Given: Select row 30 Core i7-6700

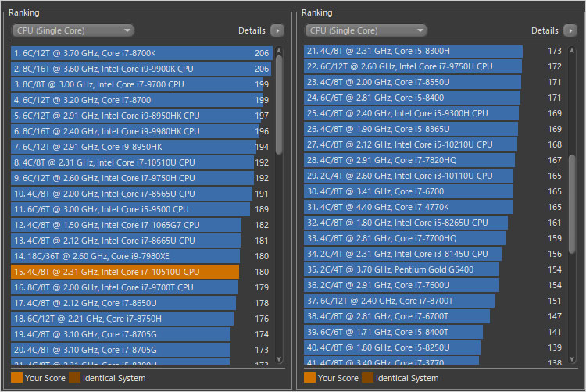Looking at the screenshot, I should click(x=434, y=191).
